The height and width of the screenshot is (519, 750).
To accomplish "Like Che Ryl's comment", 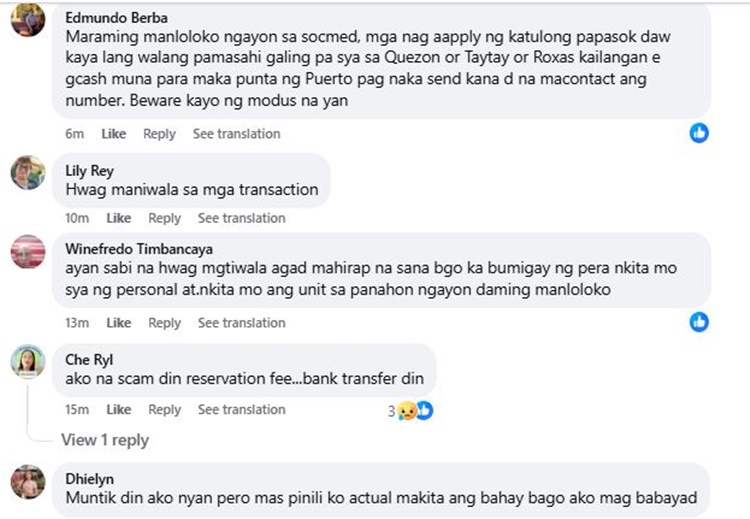I will coord(119,409).
